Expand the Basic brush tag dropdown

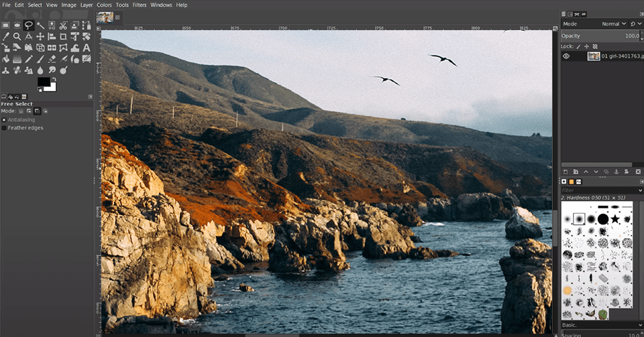pos(639,325)
